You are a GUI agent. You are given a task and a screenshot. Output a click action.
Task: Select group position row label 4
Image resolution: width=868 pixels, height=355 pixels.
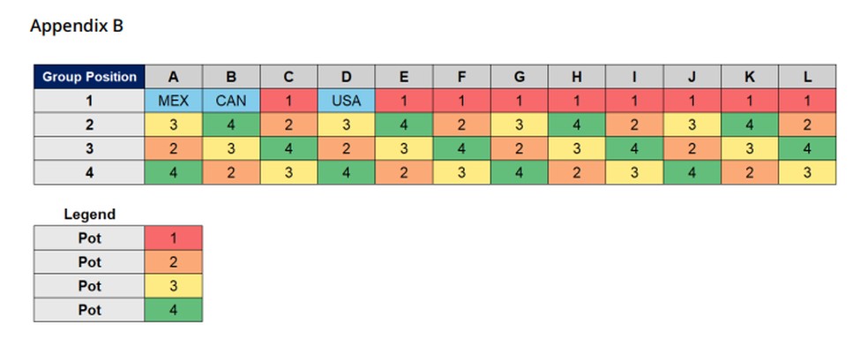[89, 173]
